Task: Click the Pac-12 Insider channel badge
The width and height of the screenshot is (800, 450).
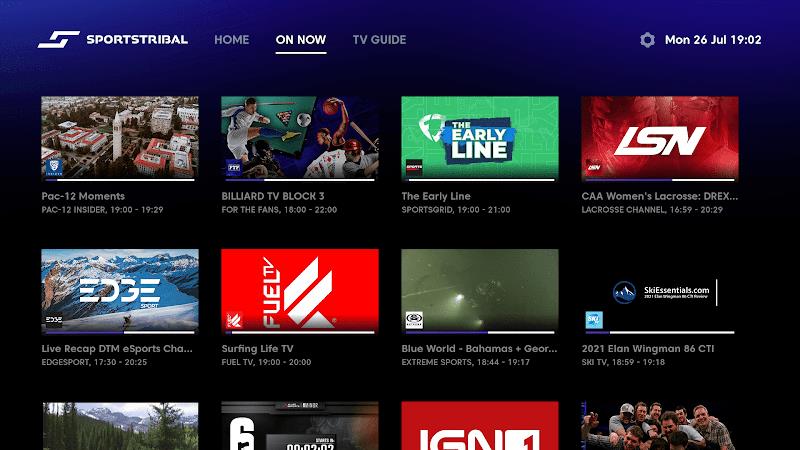Action: click(54, 167)
